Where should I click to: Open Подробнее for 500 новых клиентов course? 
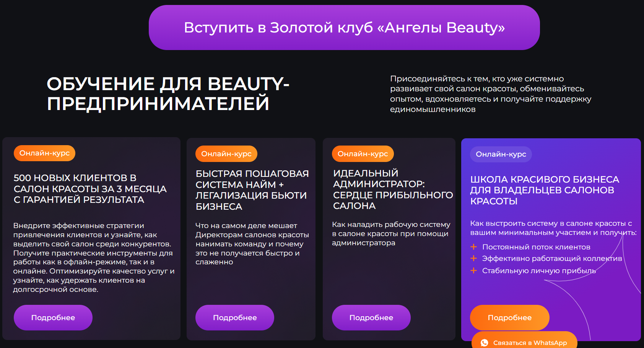pos(53,317)
